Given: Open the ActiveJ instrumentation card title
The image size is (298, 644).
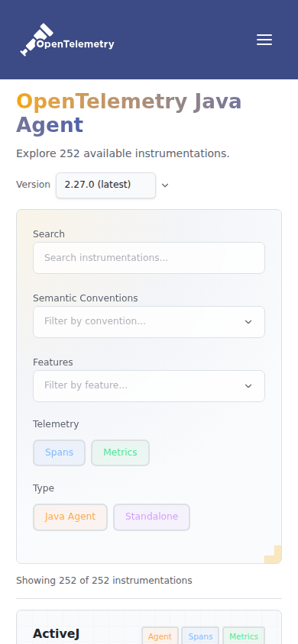Looking at the screenshot, I should [56, 634].
